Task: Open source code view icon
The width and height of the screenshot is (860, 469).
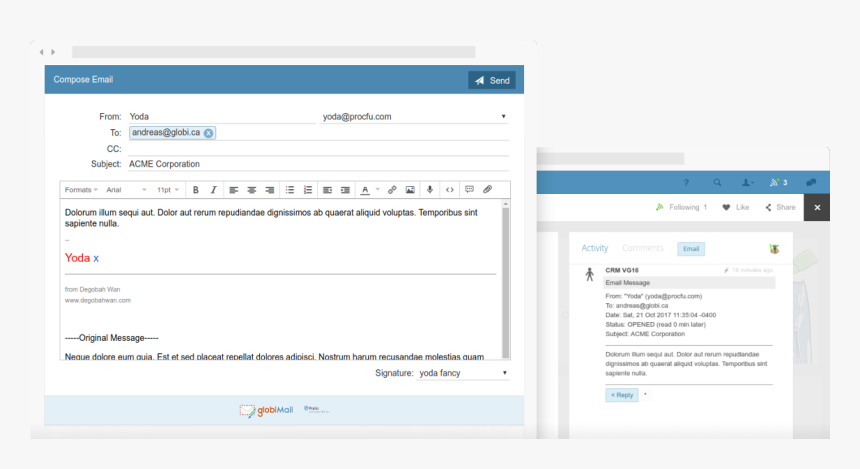Action: coord(450,190)
